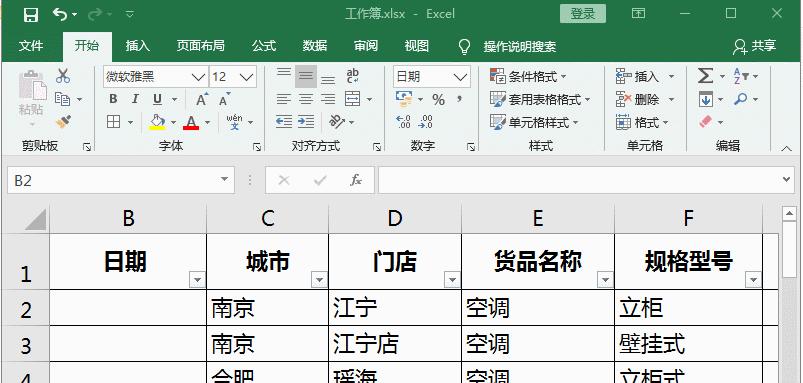Click the 登录 sign-in button
The image size is (803, 383).
(583, 14)
